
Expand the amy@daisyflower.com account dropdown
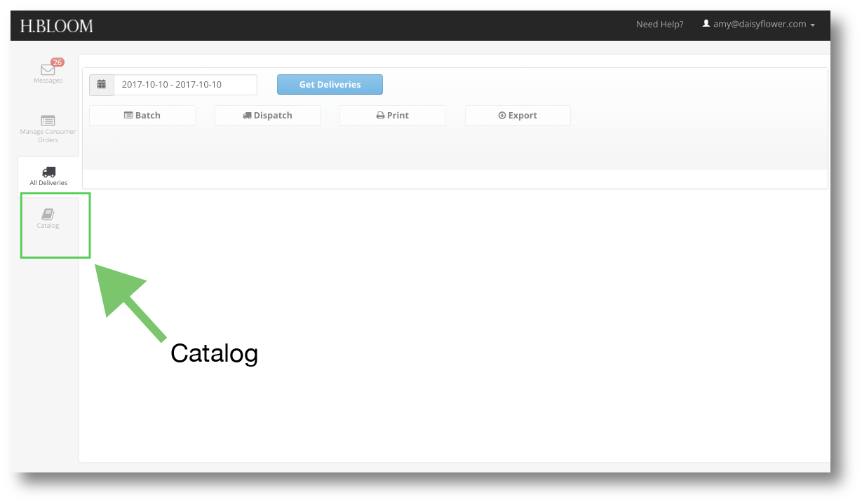[x=758, y=25]
